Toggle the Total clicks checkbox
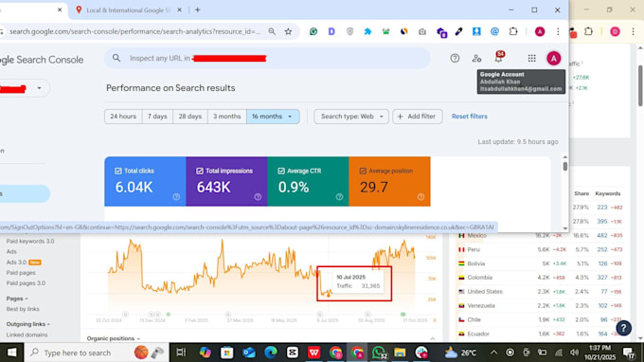This screenshot has height=362, width=644. (118, 171)
